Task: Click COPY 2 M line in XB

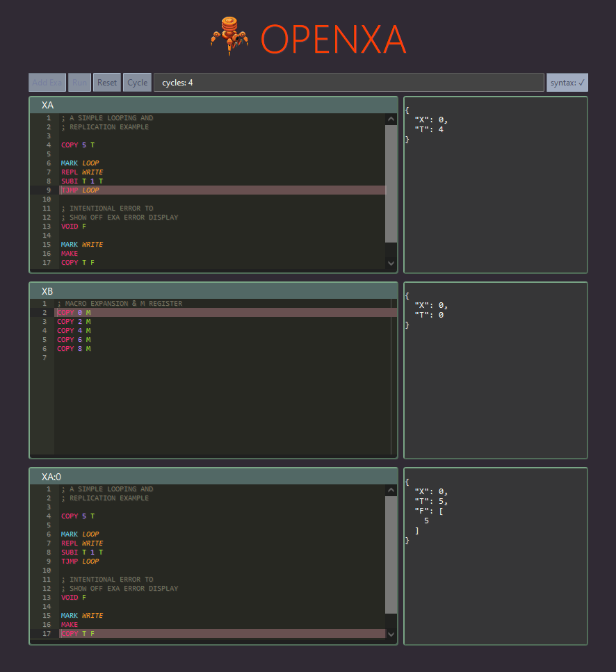Action: (x=74, y=322)
